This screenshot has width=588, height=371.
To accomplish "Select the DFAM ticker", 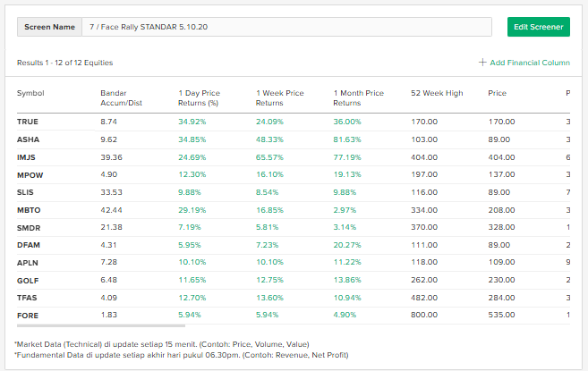I will click(29, 244).
